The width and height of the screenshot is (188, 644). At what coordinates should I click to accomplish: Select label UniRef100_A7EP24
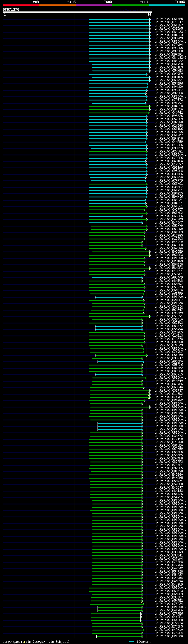click(169, 604)
